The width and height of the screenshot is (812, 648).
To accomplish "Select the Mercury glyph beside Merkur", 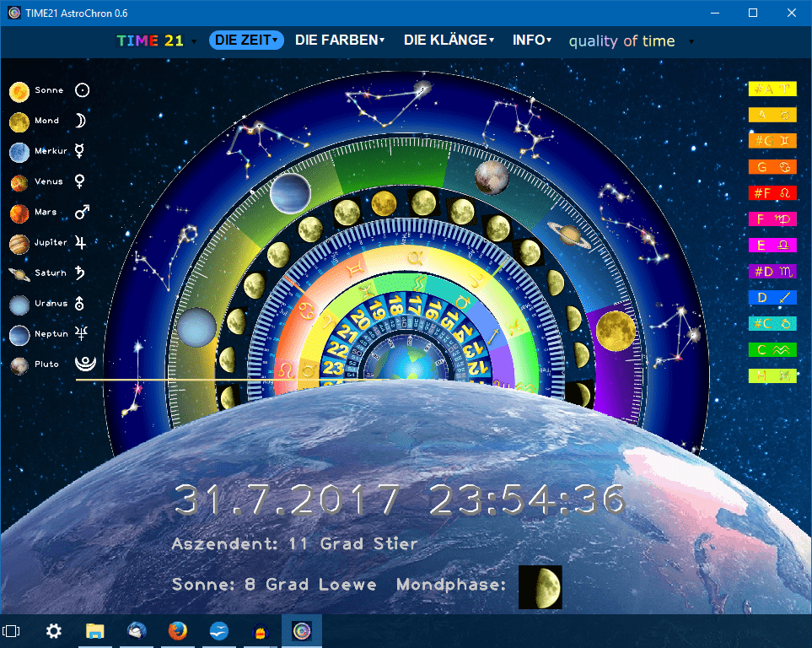I will click(79, 151).
